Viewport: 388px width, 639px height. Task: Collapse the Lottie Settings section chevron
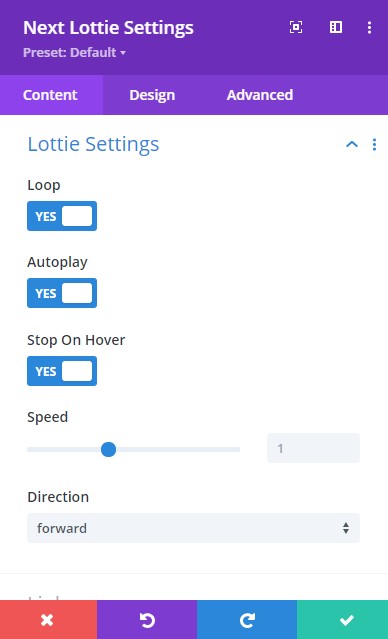(x=352, y=144)
